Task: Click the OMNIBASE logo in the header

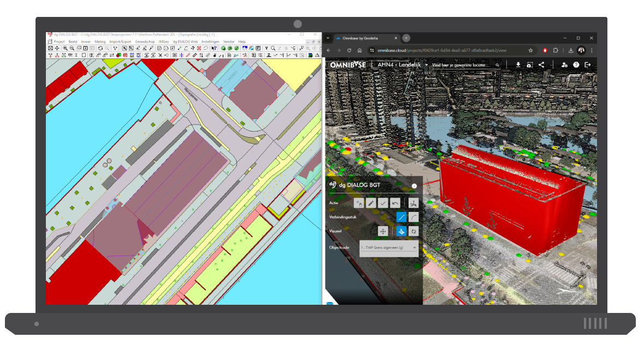Action: click(348, 64)
